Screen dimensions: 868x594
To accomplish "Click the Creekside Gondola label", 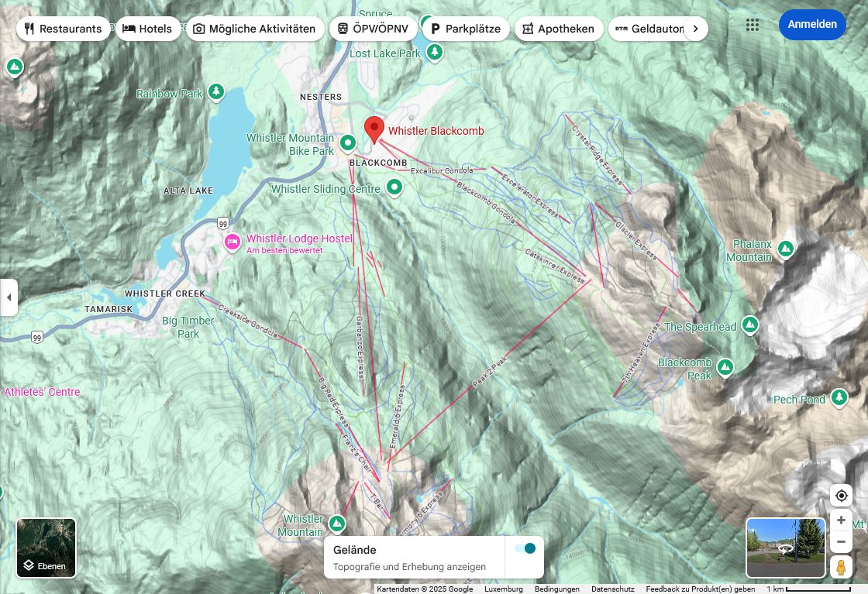I will click(x=247, y=321).
